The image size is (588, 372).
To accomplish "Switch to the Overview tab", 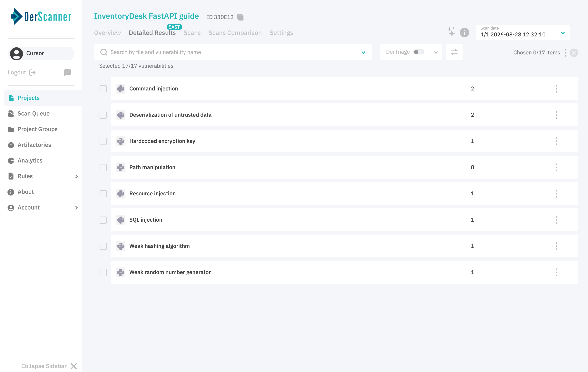I will [107, 33].
